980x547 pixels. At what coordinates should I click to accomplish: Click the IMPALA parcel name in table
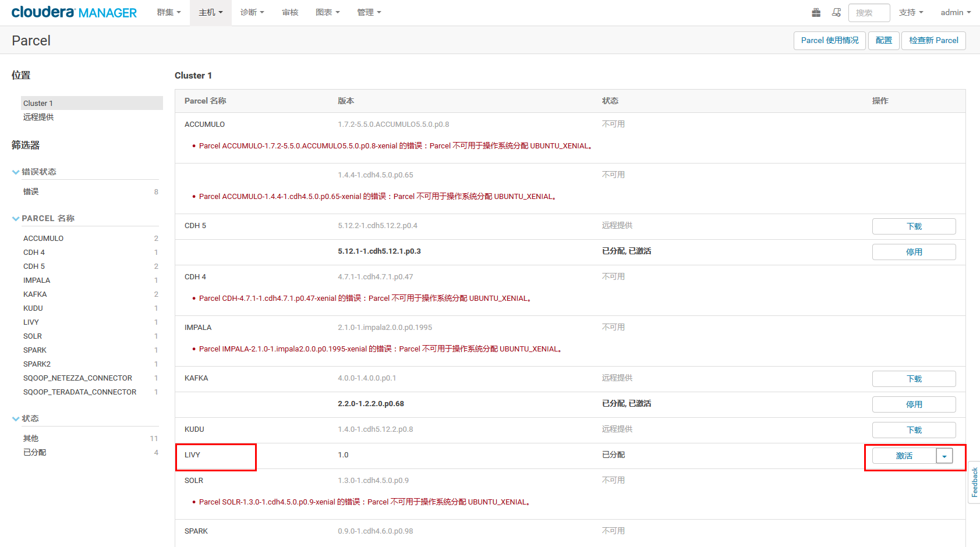[198, 328]
